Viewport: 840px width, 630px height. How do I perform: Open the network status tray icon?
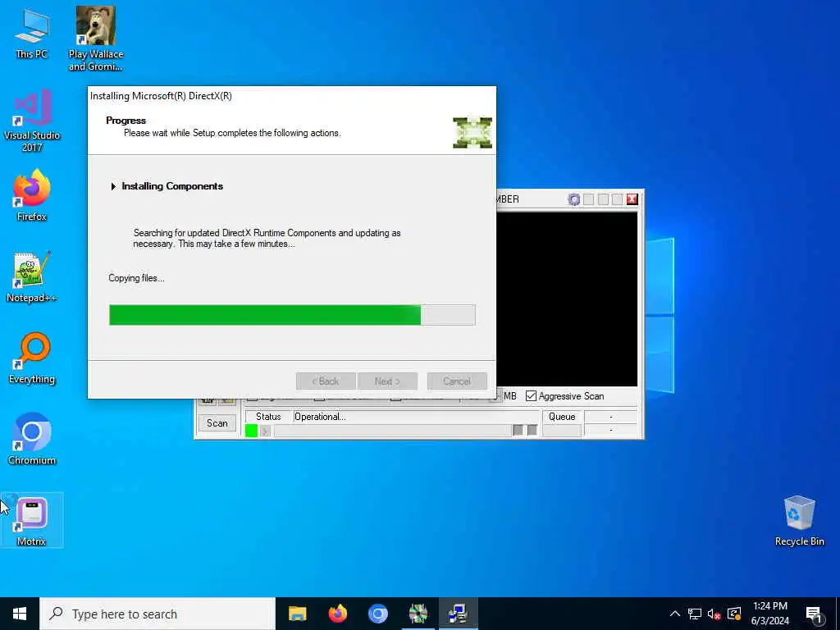(x=695, y=614)
